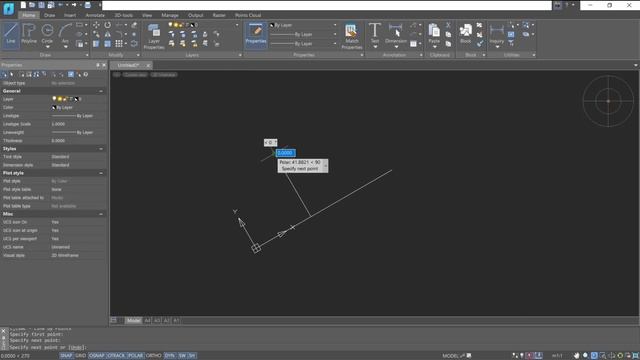Screen dimensions: 640x360
Task: Toggle ORTHO mode in status bar
Action: click(x=153, y=356)
